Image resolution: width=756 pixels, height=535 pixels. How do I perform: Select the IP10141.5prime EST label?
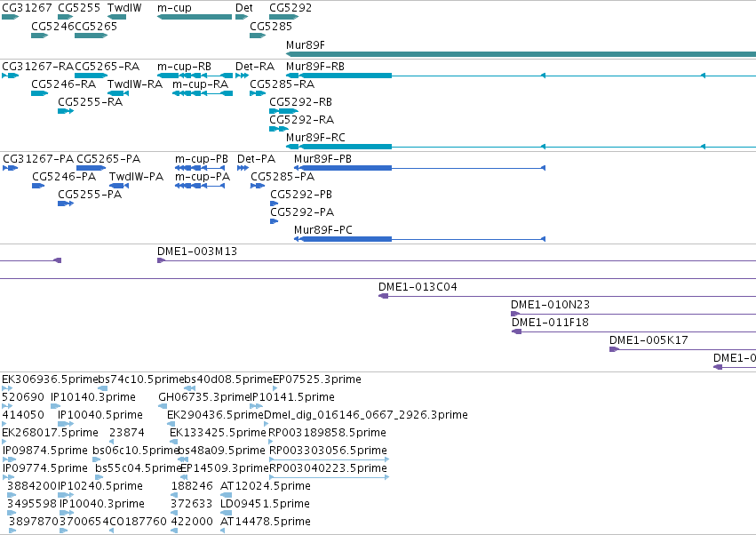pyautogui.click(x=293, y=397)
